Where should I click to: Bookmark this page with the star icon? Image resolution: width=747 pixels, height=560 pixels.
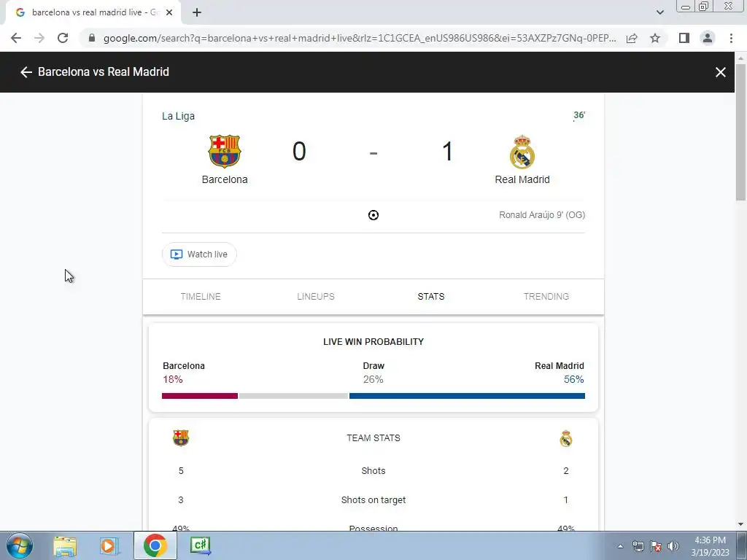pos(655,38)
